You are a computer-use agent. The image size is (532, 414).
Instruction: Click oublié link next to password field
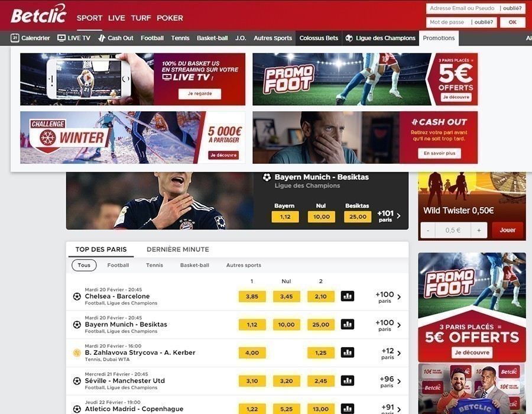484,22
